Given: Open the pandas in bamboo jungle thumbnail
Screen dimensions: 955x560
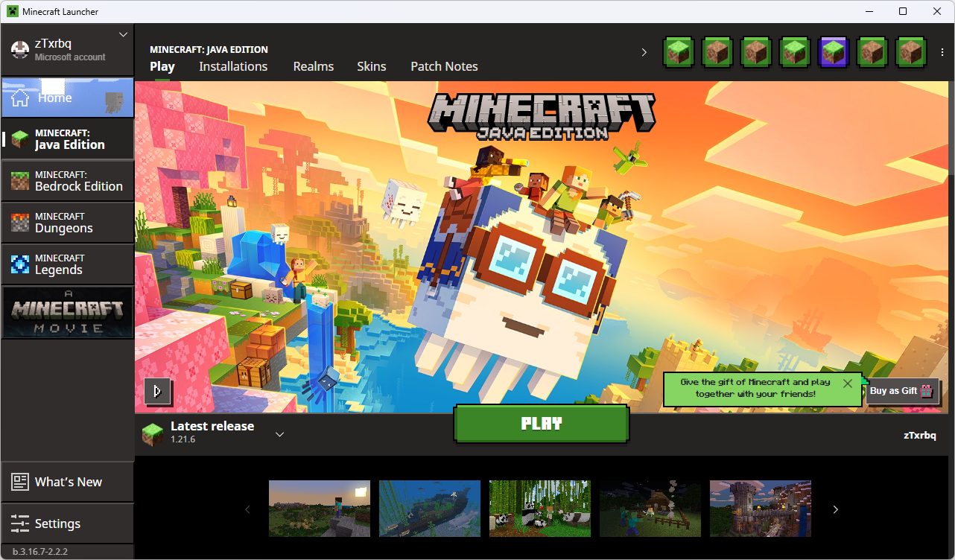Looking at the screenshot, I should pyautogui.click(x=540, y=509).
